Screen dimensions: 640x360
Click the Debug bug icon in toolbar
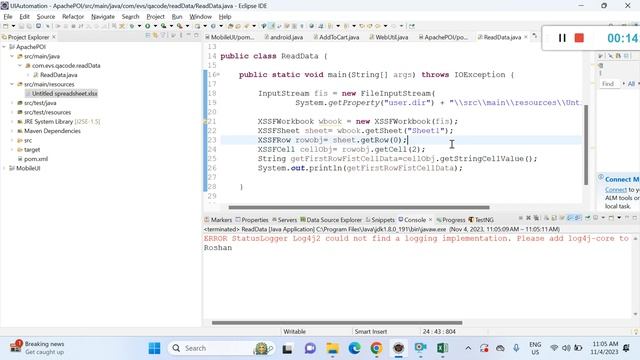(132, 26)
